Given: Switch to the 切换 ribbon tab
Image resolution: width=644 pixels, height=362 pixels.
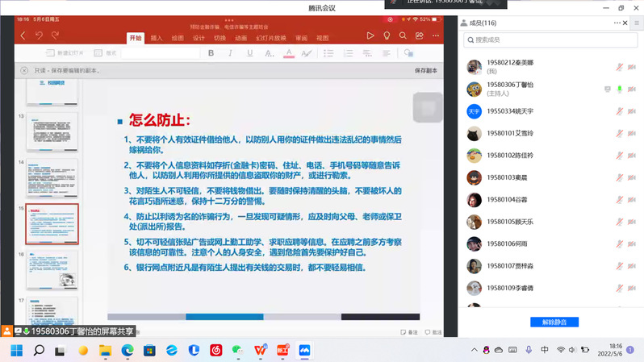Looking at the screenshot, I should [220, 38].
